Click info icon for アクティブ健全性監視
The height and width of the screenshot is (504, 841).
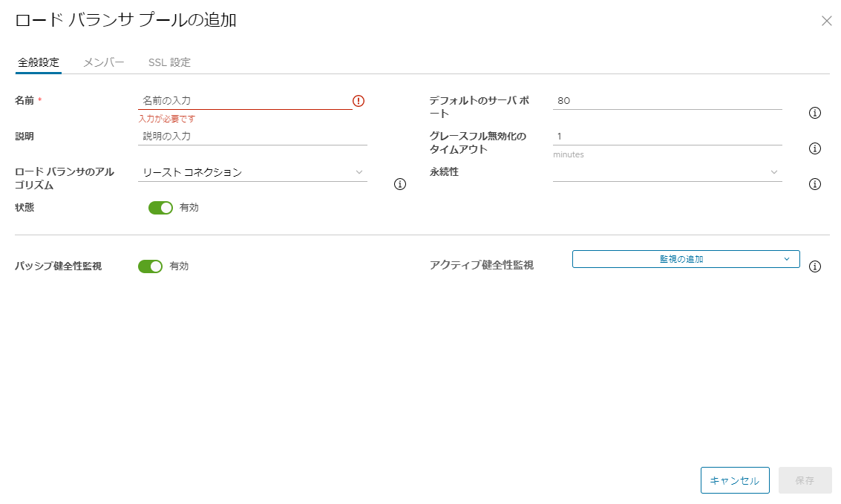click(814, 266)
